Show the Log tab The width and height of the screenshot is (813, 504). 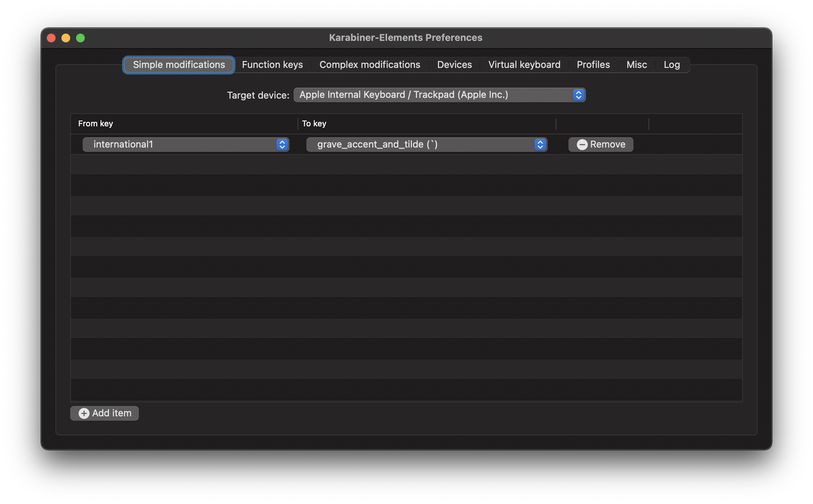tap(672, 65)
